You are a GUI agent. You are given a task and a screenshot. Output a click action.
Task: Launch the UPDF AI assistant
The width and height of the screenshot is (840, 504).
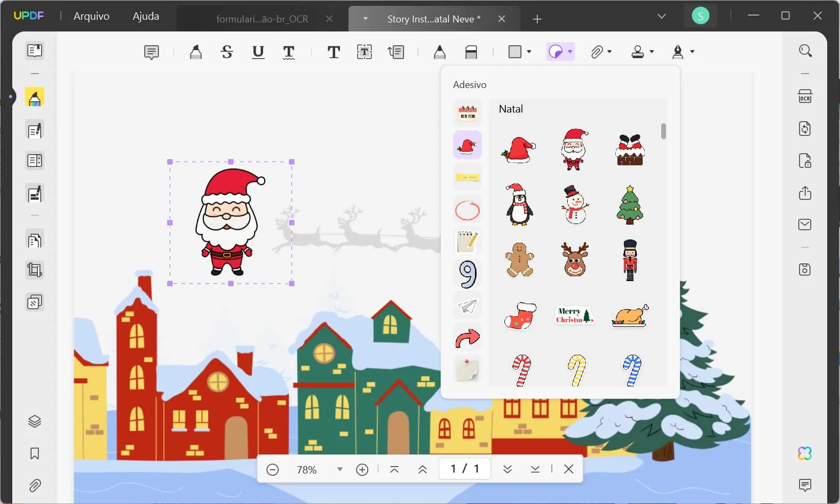[x=805, y=453]
